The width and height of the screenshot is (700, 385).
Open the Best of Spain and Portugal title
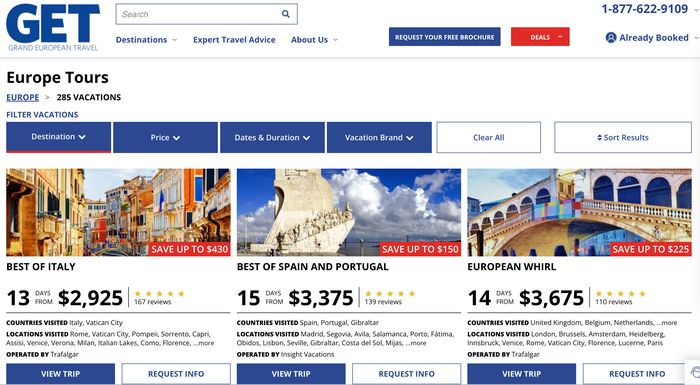tap(312, 267)
